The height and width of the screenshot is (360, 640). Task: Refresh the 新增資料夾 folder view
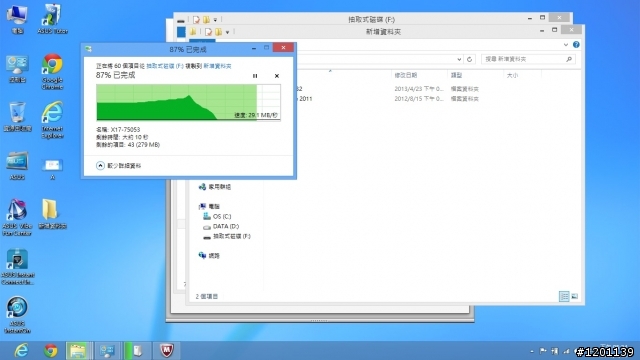469,59
